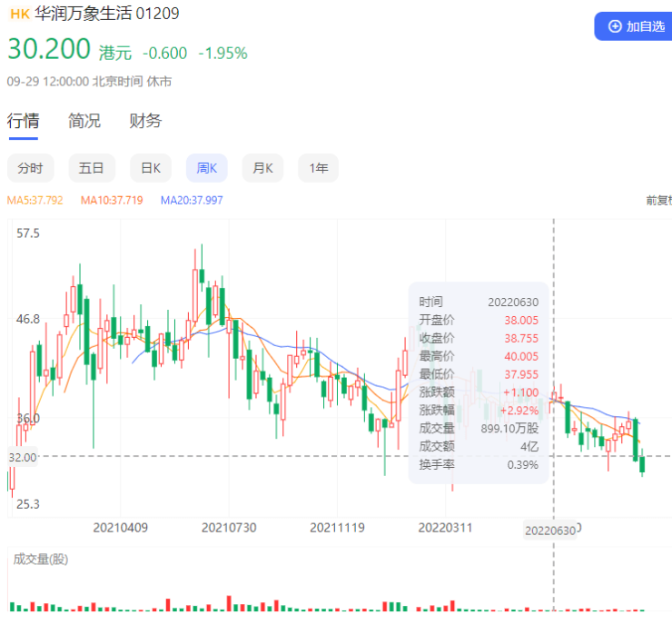Select the 分时 chart period

point(31,168)
